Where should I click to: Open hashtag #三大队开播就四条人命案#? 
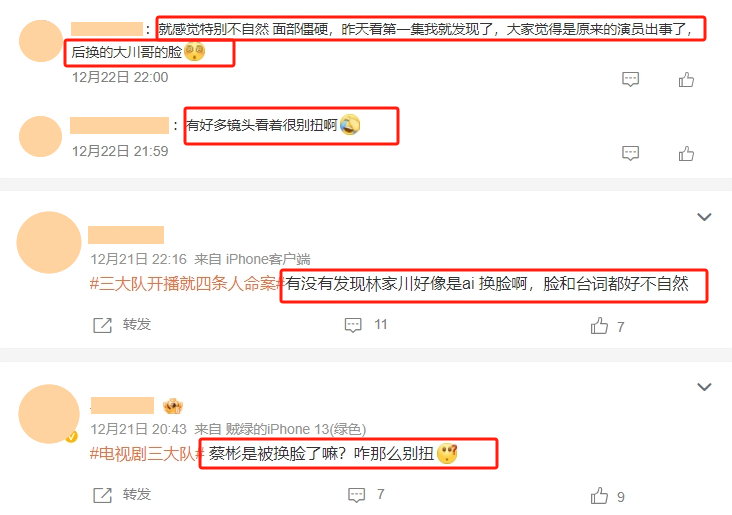pos(187,284)
